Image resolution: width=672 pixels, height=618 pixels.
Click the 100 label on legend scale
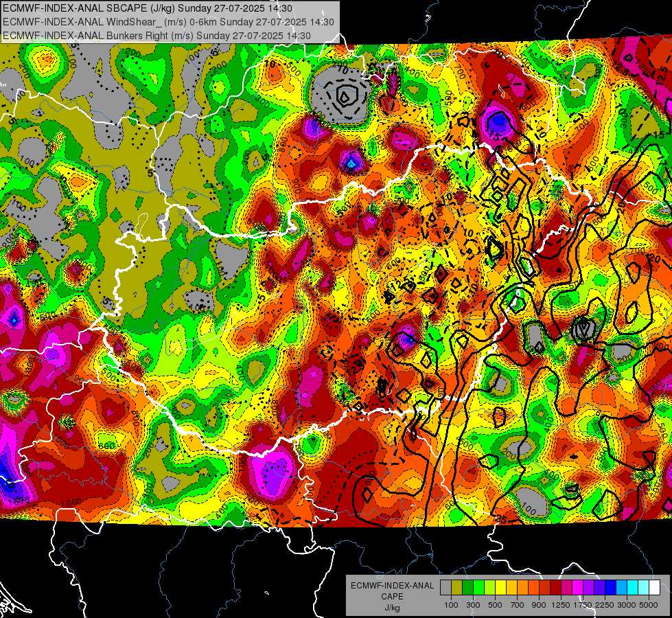[451, 605]
